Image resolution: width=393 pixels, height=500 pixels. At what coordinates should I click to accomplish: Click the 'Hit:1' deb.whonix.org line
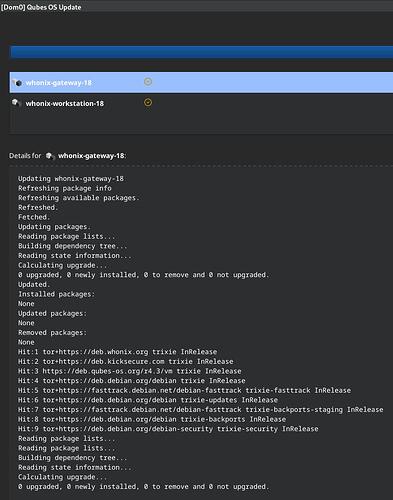[x=117, y=352]
